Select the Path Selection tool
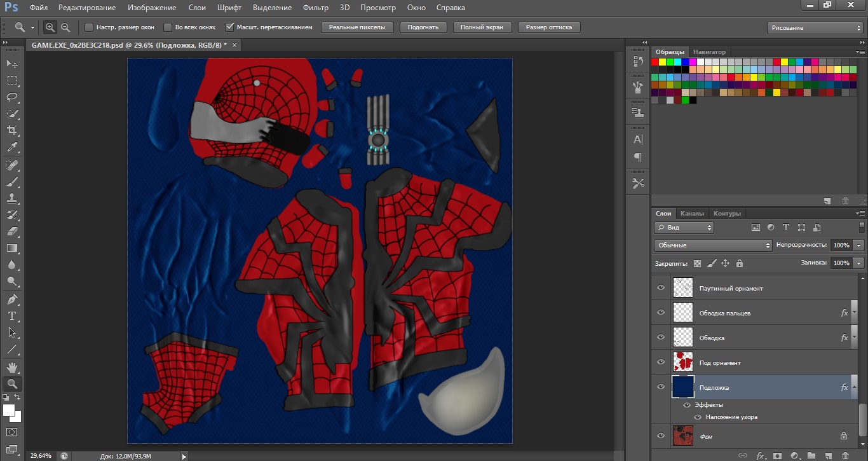The height and width of the screenshot is (461, 868). click(12, 333)
